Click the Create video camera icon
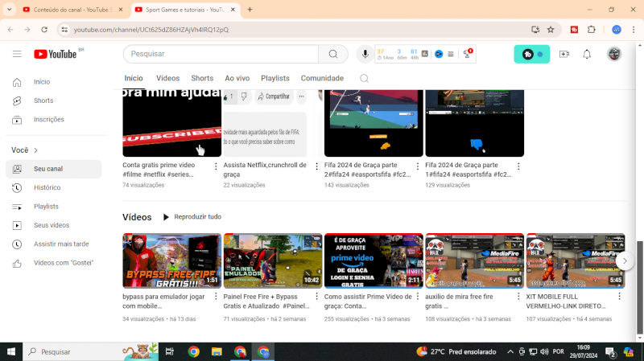The width and height of the screenshot is (644, 361). [x=563, y=54]
